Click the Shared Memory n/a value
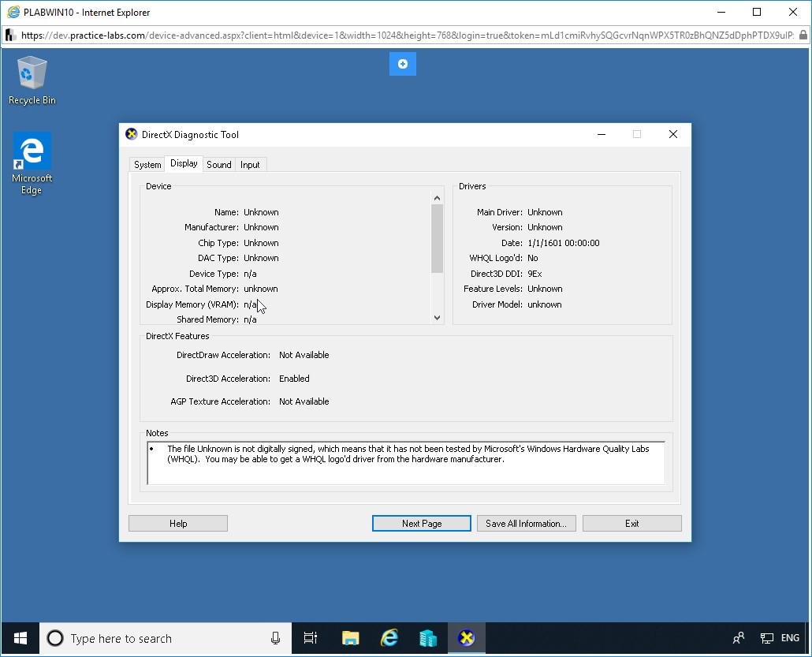812x657 pixels. (x=250, y=319)
